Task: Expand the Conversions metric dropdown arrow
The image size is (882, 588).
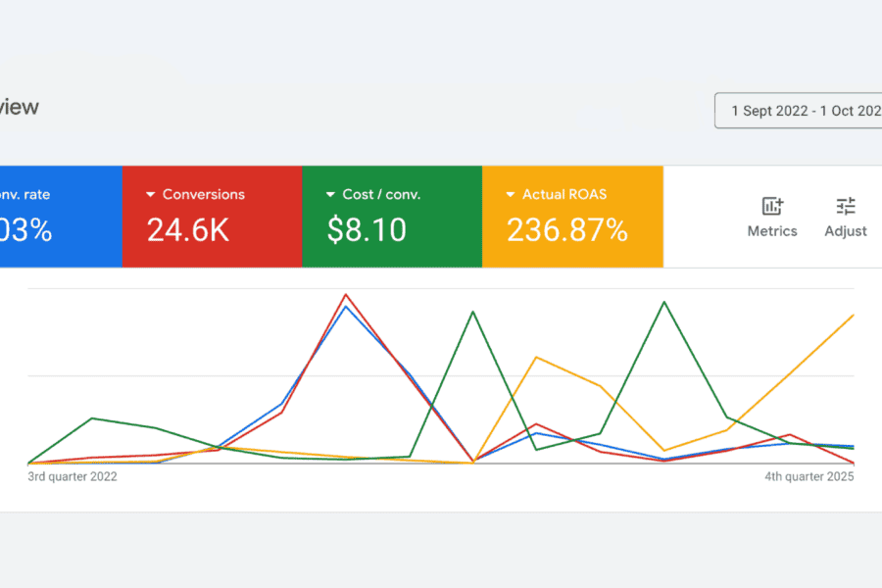Action: [x=151, y=195]
